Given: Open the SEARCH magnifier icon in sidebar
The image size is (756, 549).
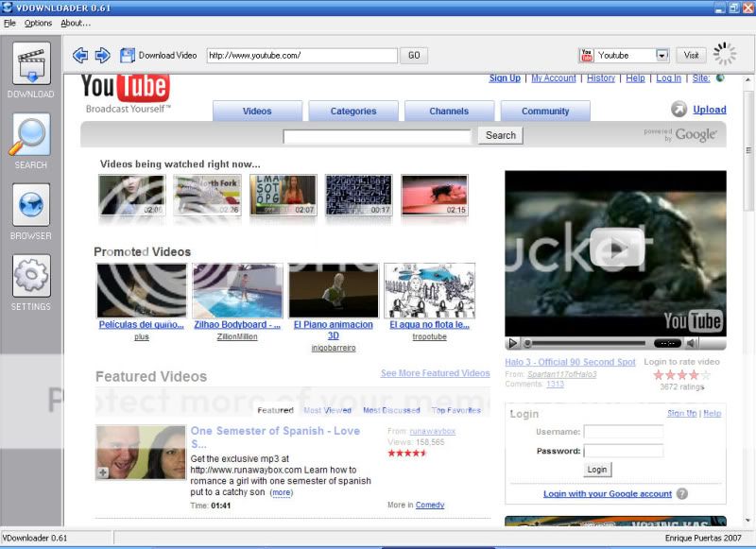Looking at the screenshot, I should point(31,134).
